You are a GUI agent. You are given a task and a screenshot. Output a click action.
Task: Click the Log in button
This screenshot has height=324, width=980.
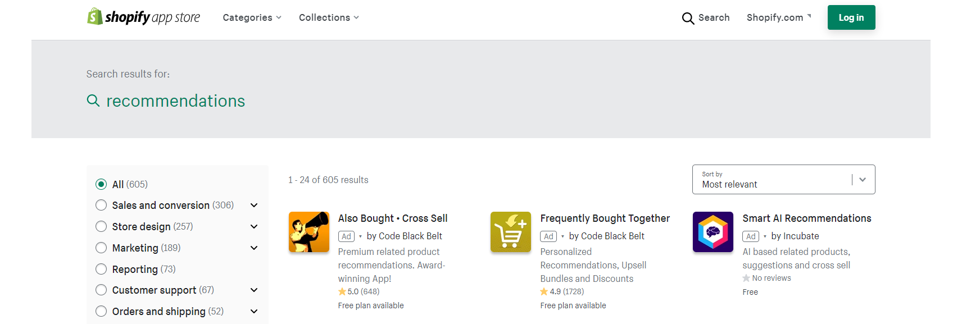(x=851, y=17)
